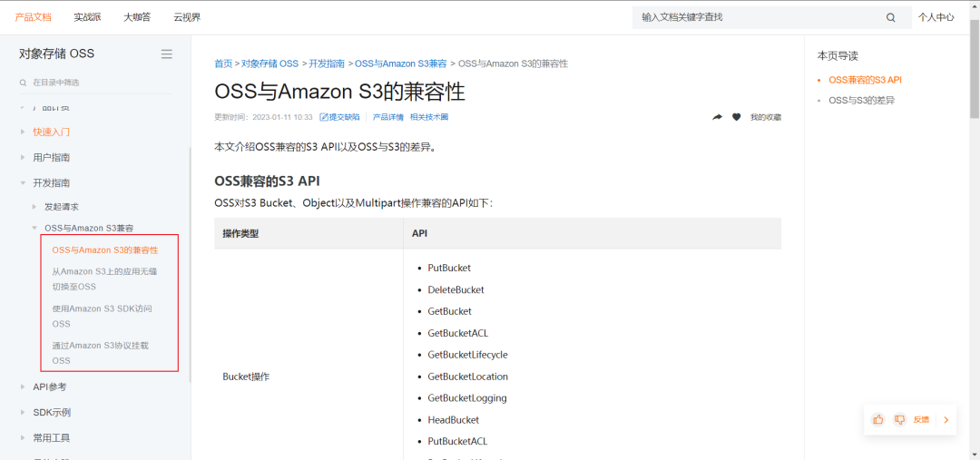Toggle the sidebar collapse hamburger icon
Screen dimensions: 980x460
167,54
